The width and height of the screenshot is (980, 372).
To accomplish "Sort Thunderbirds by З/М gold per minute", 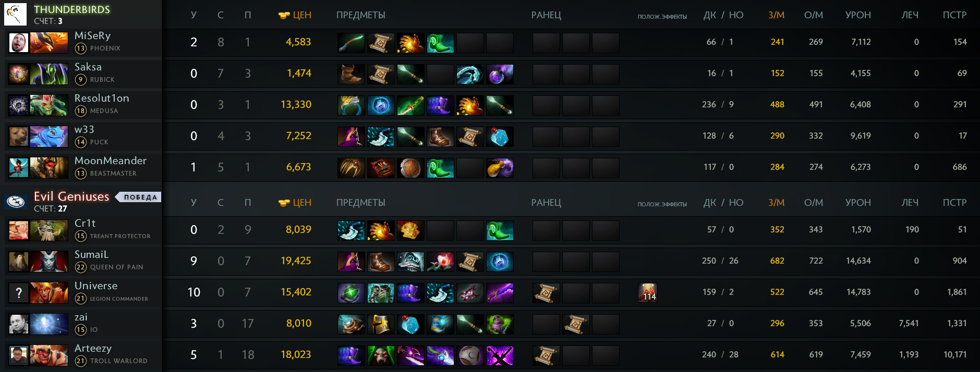I will coord(776,15).
